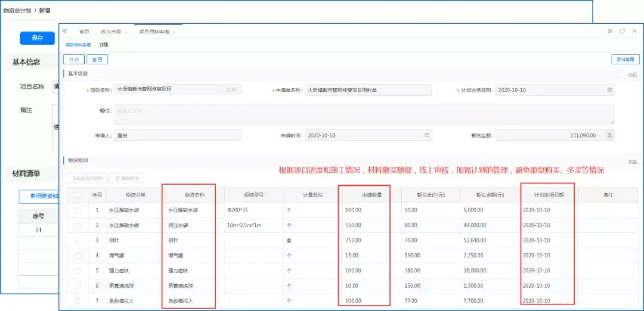Open calendar icon for 计划进场日期 field
Viewport: 644px width, 311px height.
pos(609,90)
